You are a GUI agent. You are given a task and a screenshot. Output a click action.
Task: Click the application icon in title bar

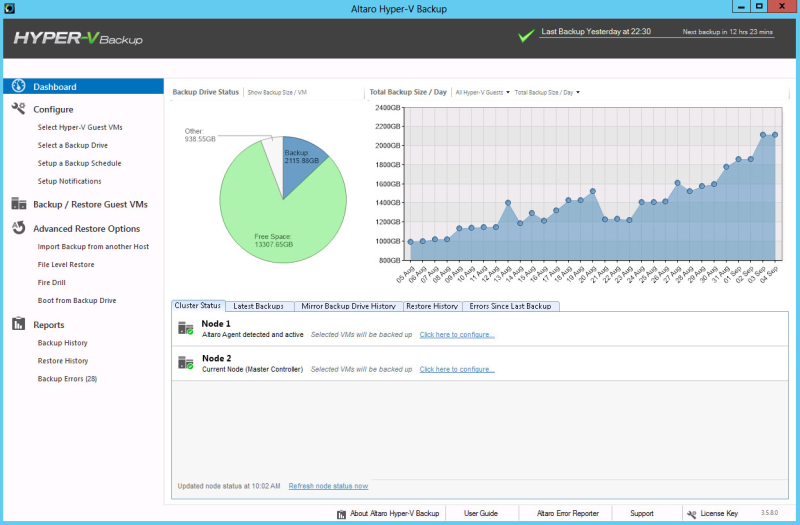coord(9,9)
